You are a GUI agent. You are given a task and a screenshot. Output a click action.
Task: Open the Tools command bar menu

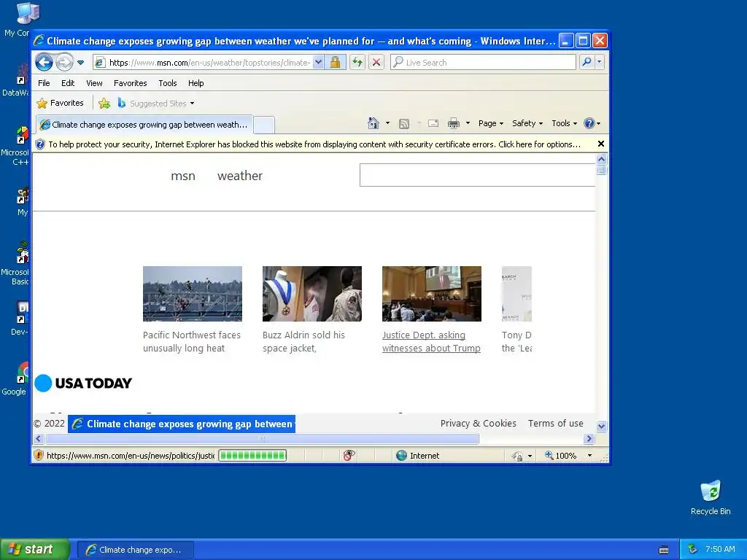(x=564, y=123)
